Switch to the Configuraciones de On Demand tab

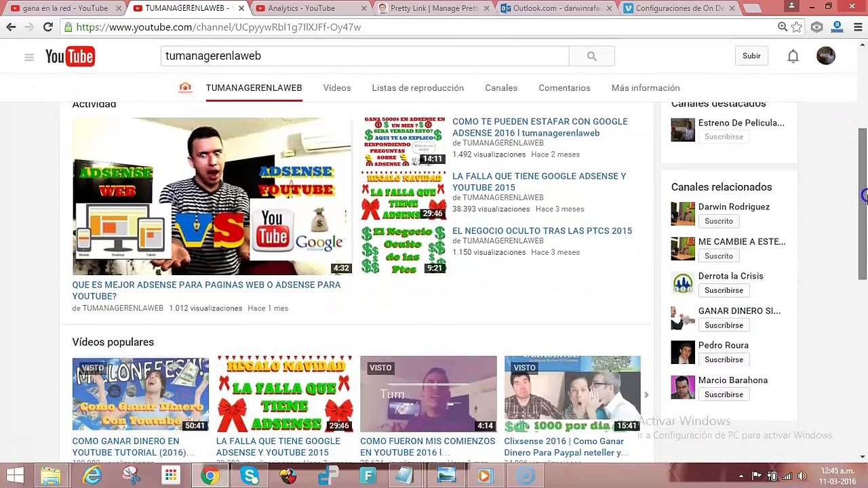tap(679, 8)
